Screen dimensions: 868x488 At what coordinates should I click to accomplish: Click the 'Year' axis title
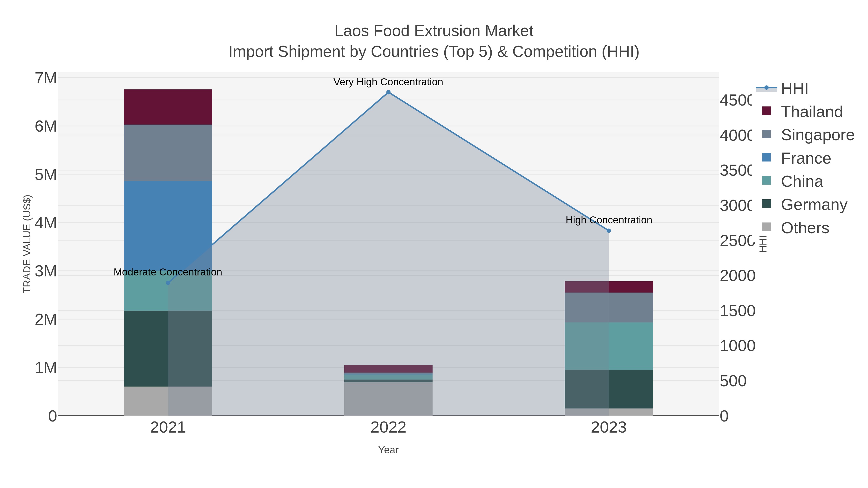pyautogui.click(x=388, y=450)
